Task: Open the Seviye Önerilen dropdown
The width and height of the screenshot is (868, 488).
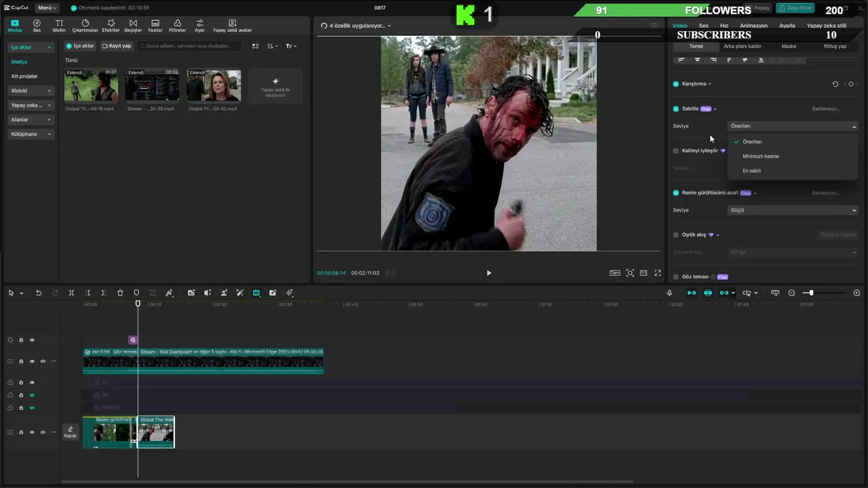Action: tap(793, 126)
